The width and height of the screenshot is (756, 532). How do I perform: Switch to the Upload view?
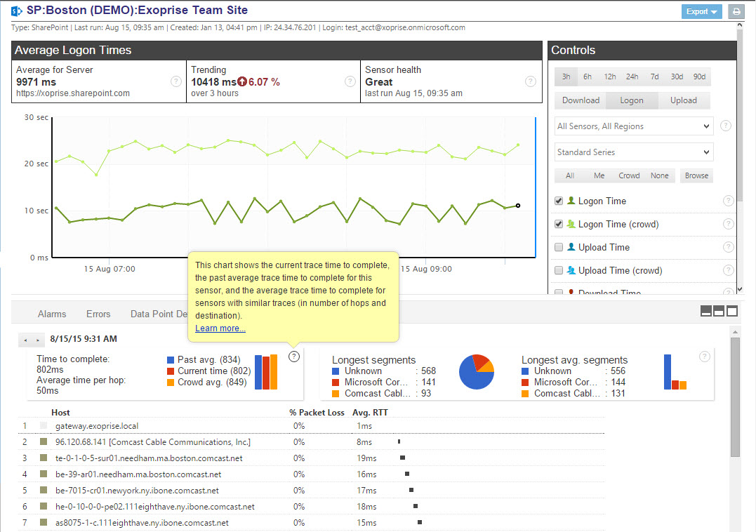point(684,100)
